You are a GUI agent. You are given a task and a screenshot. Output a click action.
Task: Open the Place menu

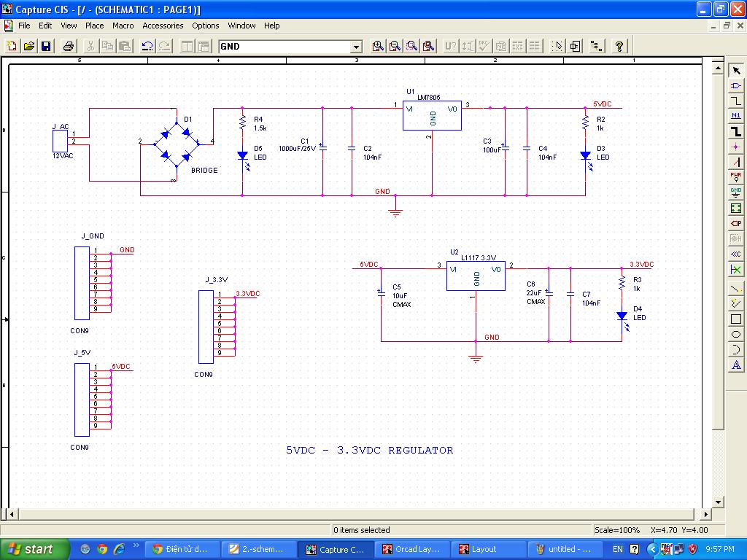click(95, 26)
